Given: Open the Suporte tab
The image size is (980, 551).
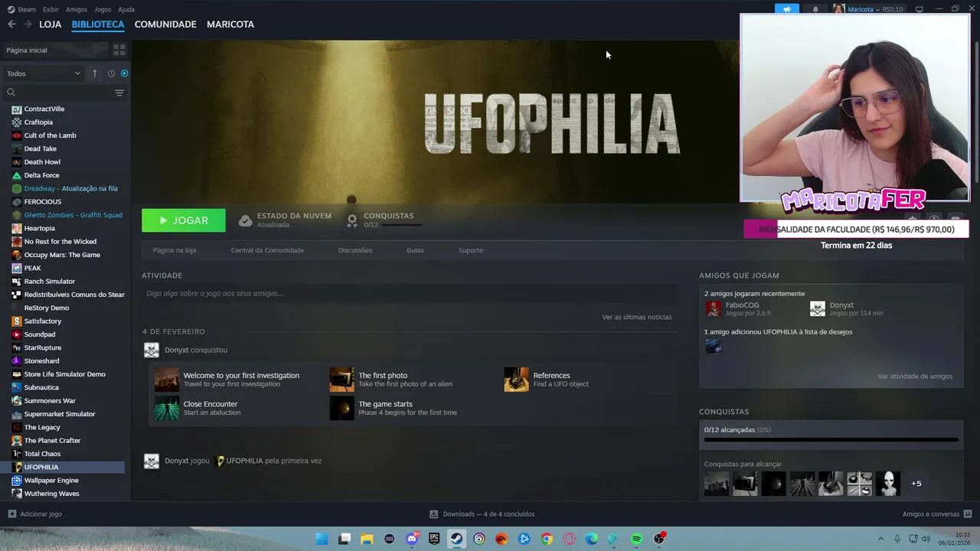Looking at the screenshot, I should [x=471, y=250].
